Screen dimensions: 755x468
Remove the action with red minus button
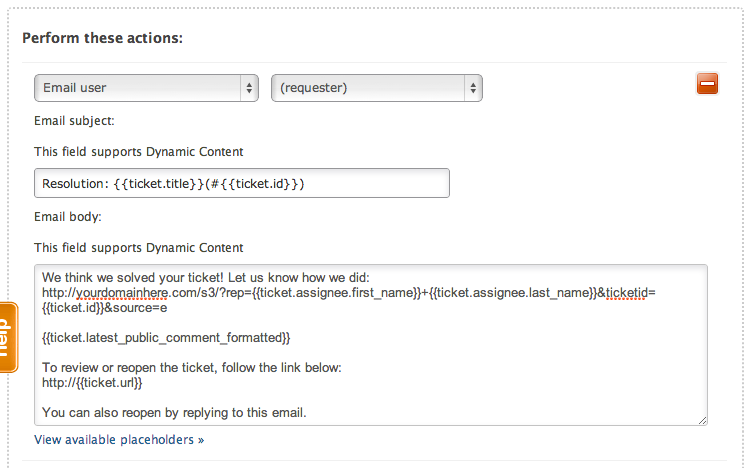pyautogui.click(x=707, y=85)
